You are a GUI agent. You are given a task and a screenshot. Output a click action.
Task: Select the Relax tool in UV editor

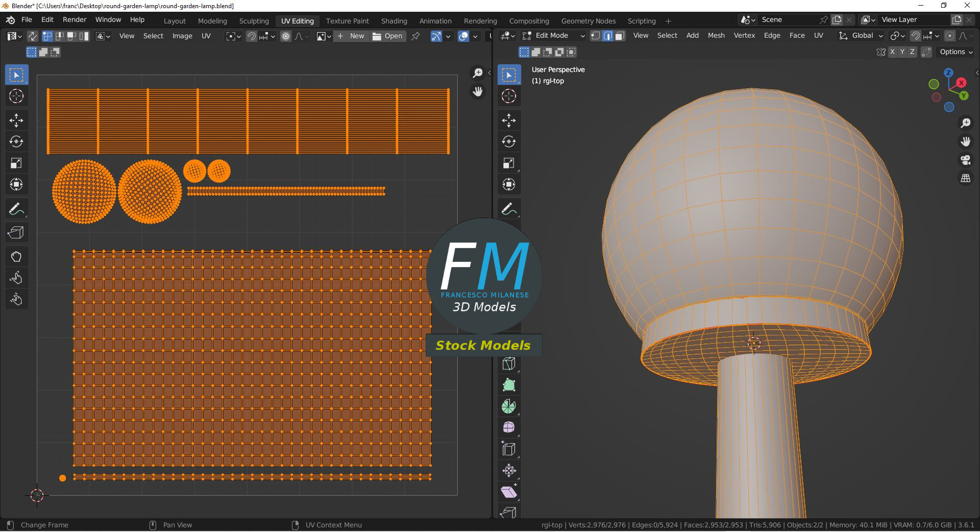(16, 278)
